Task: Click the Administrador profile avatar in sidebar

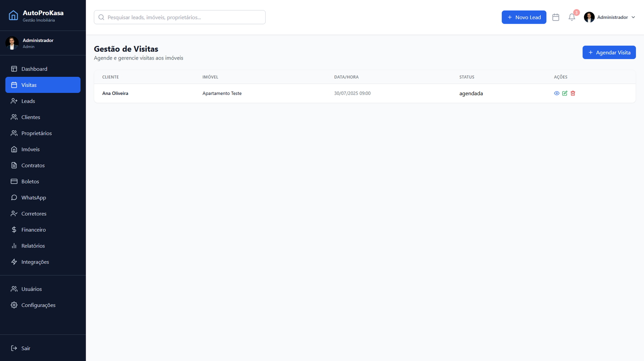Action: pyautogui.click(x=12, y=43)
